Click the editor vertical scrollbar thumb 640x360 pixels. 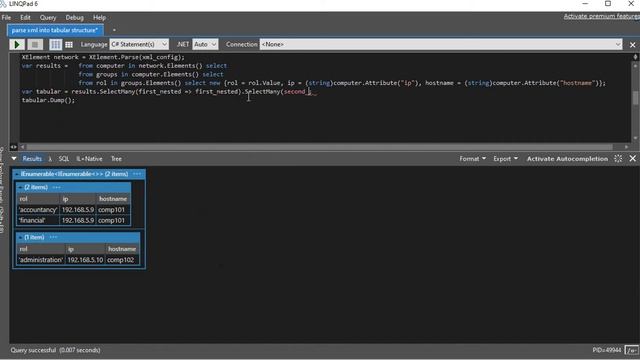coord(635,98)
